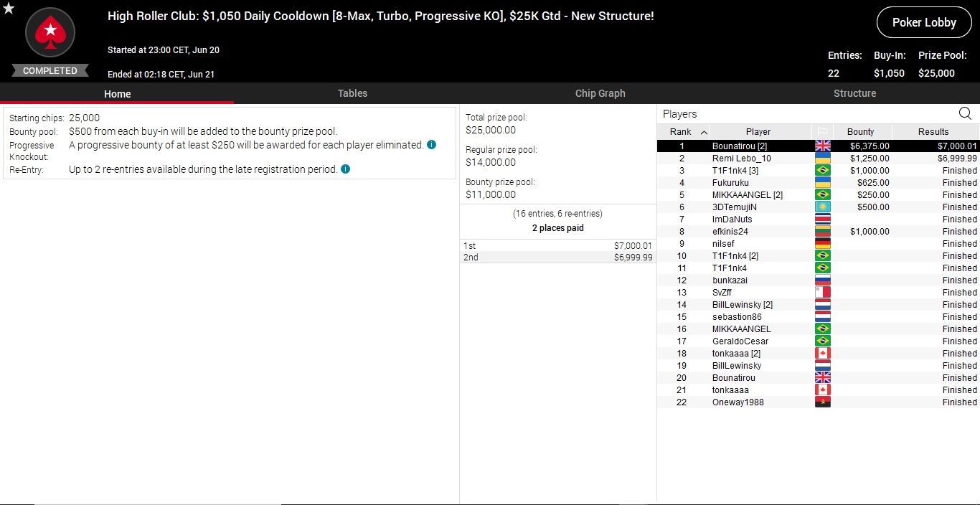The width and height of the screenshot is (980, 505).
Task: Sort by Results column header
Action: (933, 132)
